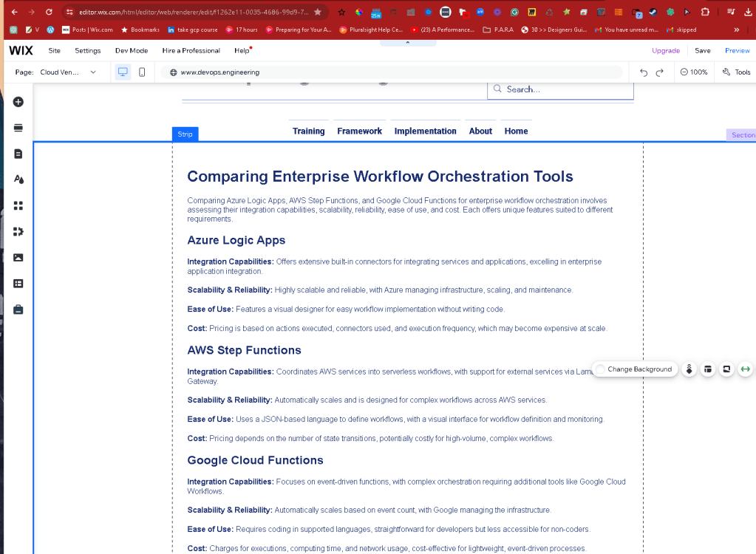Viewport: 756px width, 554px height.
Task: Redo the last editor action
Action: click(660, 72)
